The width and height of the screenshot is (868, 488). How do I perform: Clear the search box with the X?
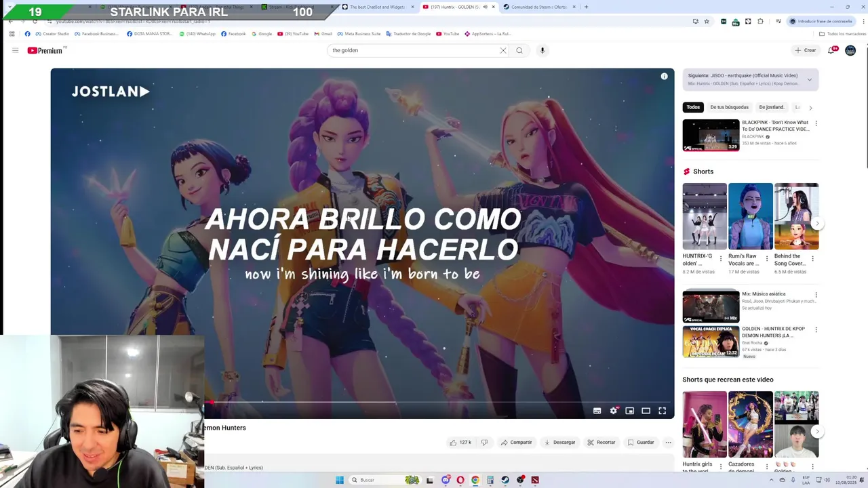pos(503,50)
